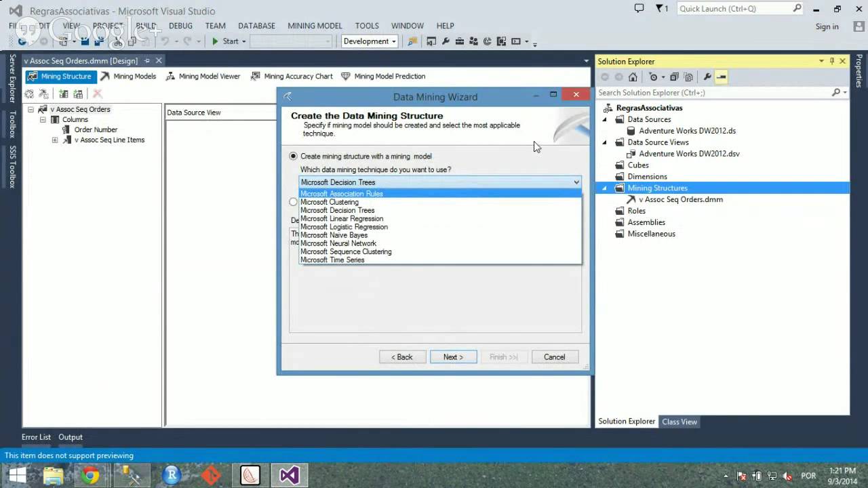Image resolution: width=868 pixels, height=488 pixels.
Task: Choose Microsoft Association Rules from the list
Action: coord(440,194)
